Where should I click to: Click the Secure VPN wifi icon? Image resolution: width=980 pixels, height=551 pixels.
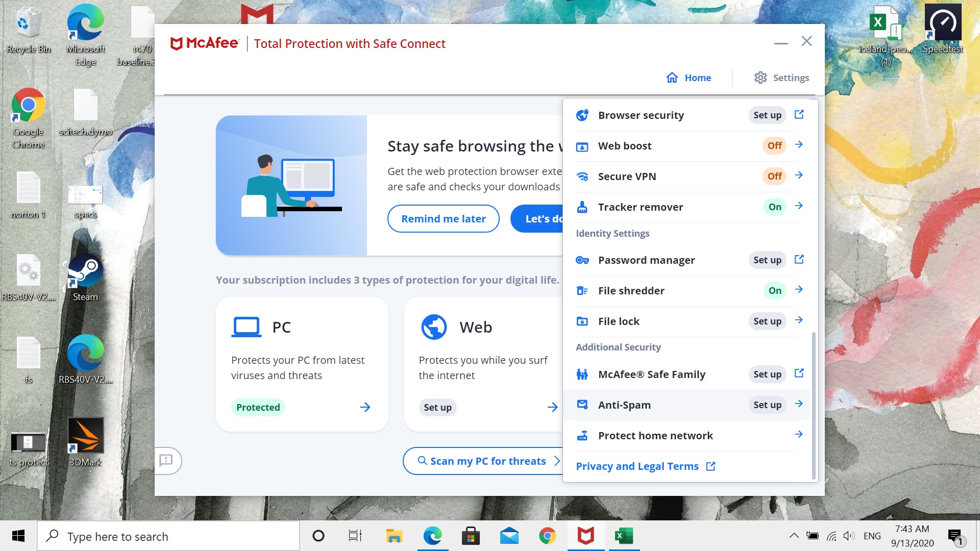point(582,177)
